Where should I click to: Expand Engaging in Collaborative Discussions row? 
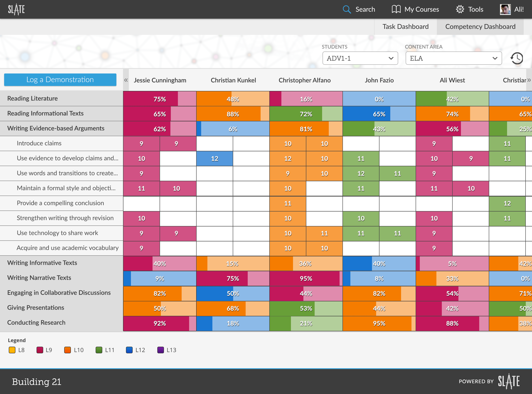click(61, 293)
